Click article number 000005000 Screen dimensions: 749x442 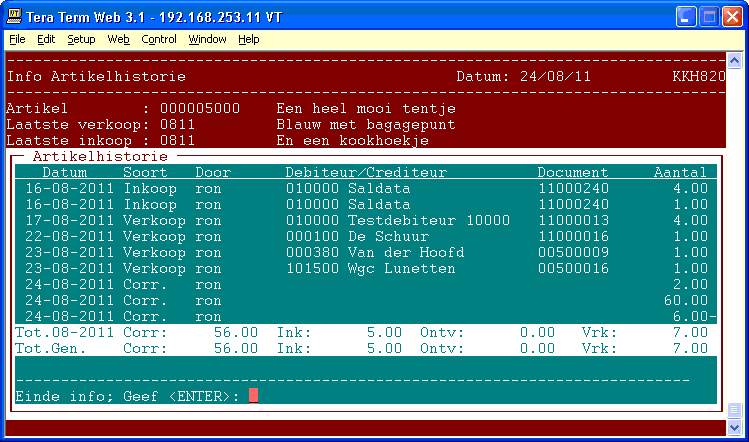pyautogui.click(x=200, y=108)
